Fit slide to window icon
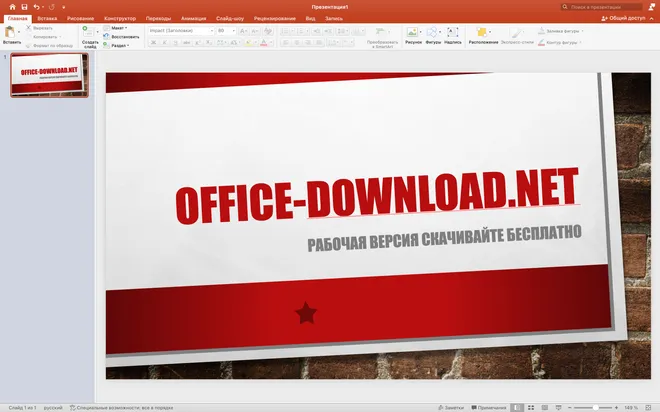This screenshot has height=412, width=660. [647, 408]
